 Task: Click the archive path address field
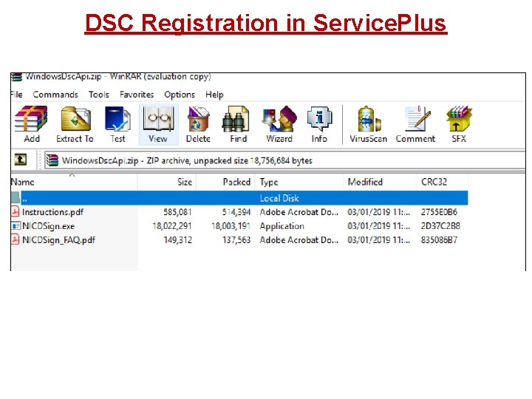285,160
